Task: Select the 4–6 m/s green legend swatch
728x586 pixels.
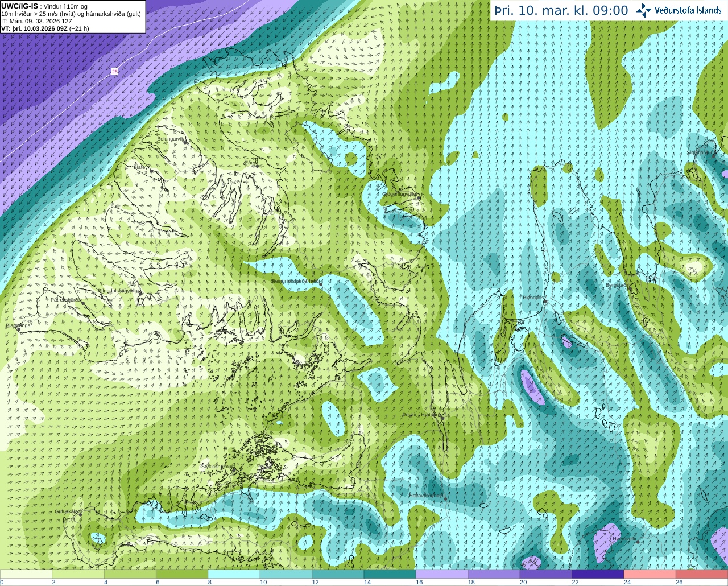Action: (130, 574)
